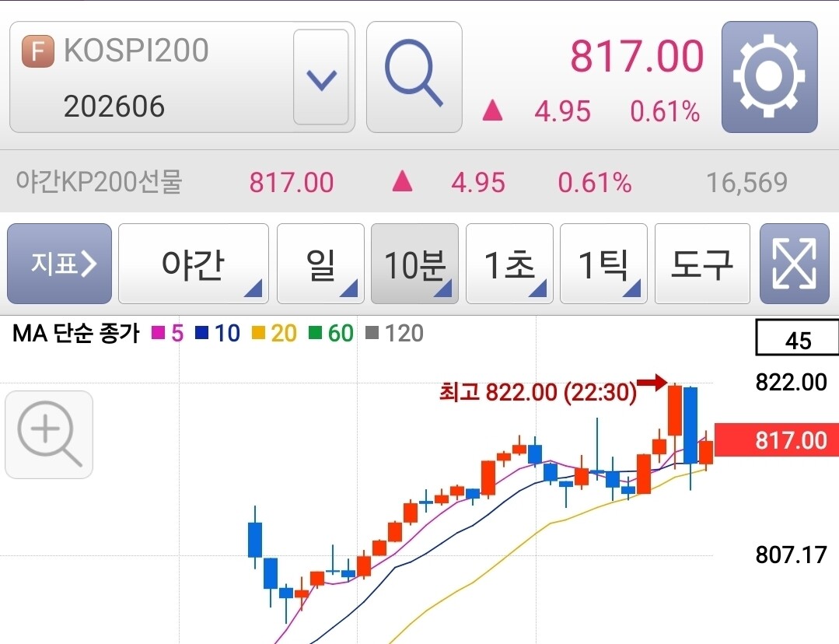Screen dimensions: 839x644
Task: Tap the KOSPI200 202606 symbol field
Action: [x=182, y=77]
